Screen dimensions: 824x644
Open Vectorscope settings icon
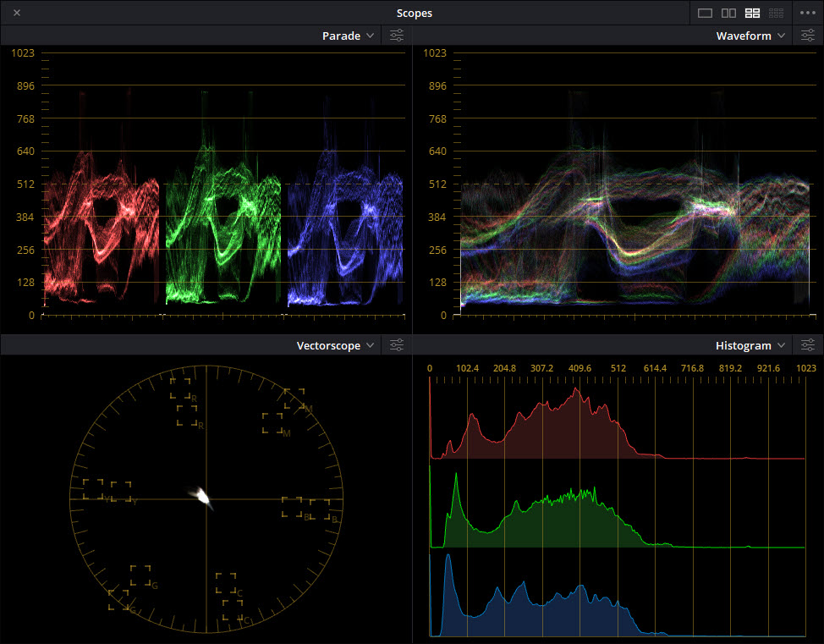(397, 345)
